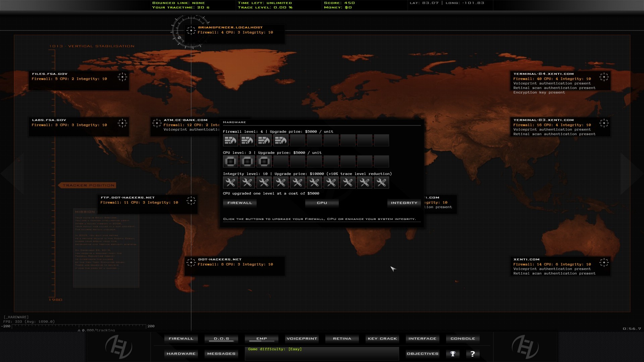Click the third CPU chip icon
The height and width of the screenshot is (362, 644).
click(264, 161)
